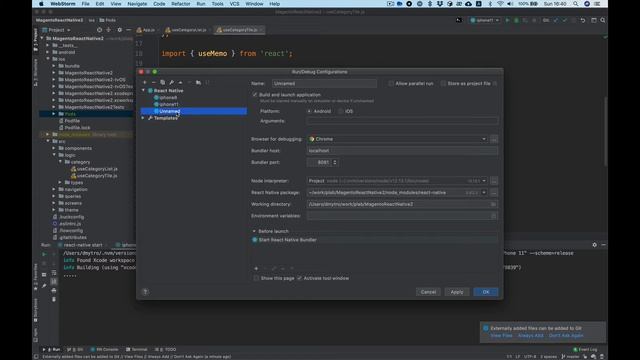Open run configuration selector iphone11 dropdown
The width and height of the screenshot is (640, 360).
tap(485, 20)
